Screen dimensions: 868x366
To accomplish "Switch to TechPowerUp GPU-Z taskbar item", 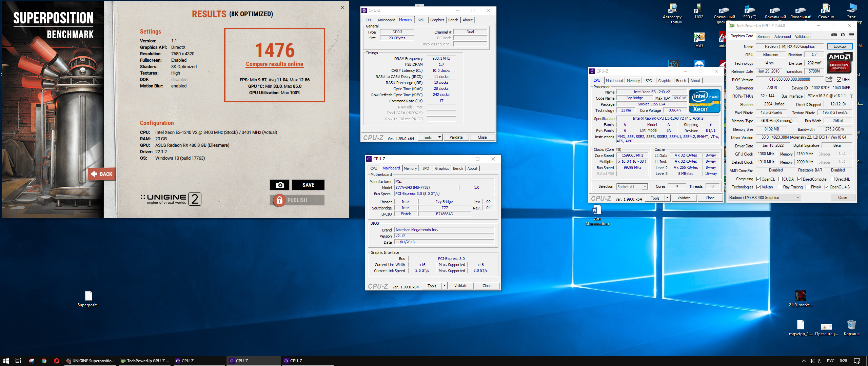I will (145, 361).
